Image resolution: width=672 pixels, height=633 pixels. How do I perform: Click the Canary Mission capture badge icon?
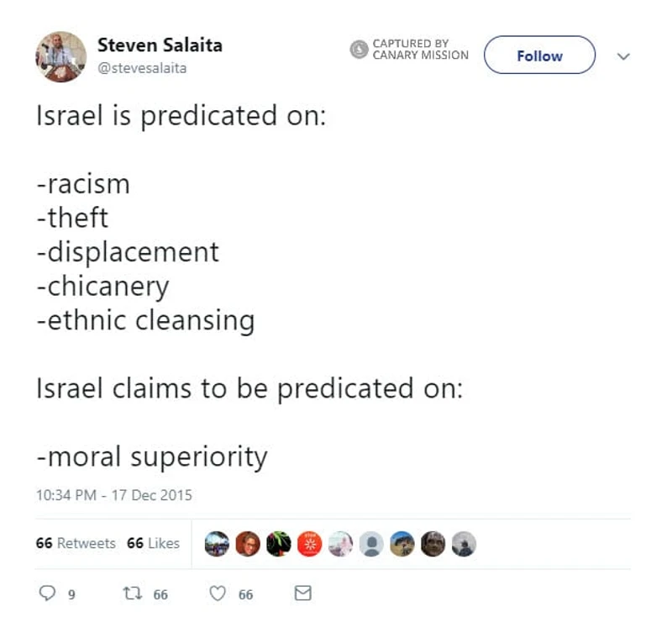click(360, 49)
